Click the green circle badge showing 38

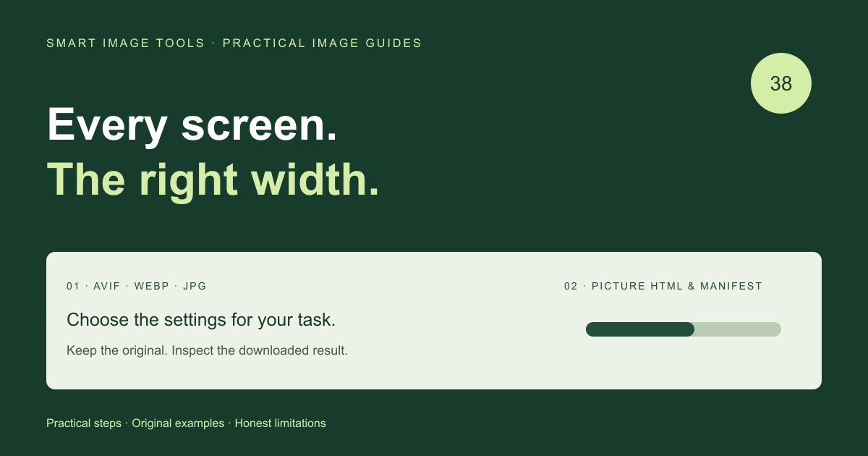(781, 83)
